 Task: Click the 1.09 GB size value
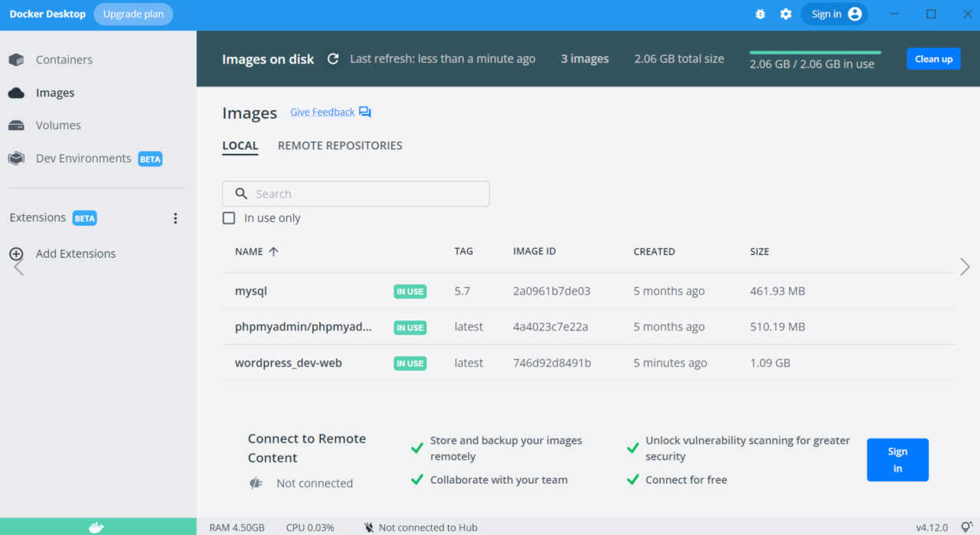[770, 363]
